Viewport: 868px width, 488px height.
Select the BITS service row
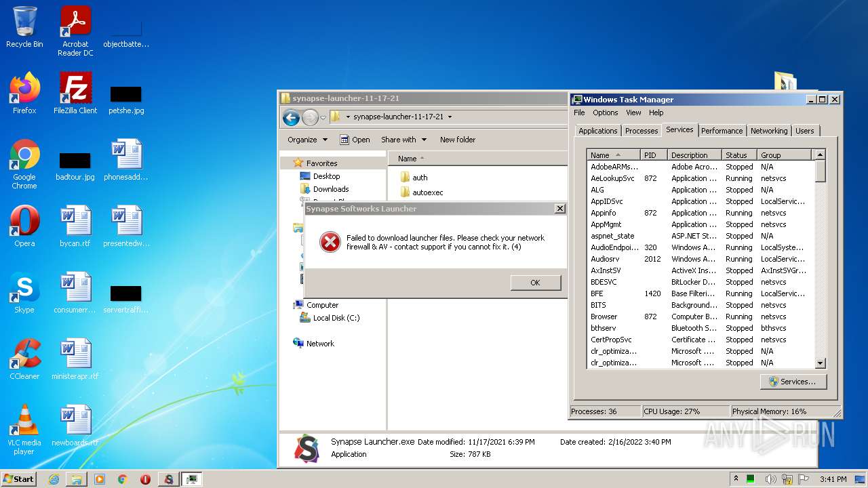click(700, 305)
